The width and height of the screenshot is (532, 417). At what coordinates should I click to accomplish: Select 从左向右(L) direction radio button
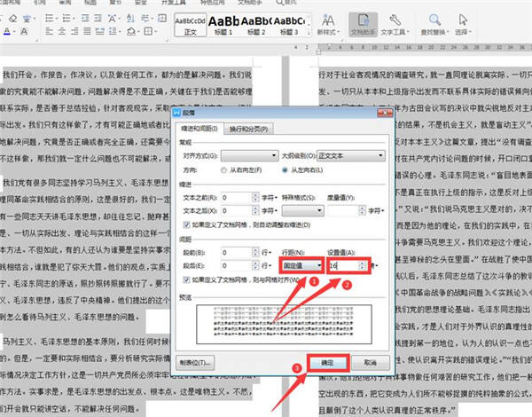285,169
